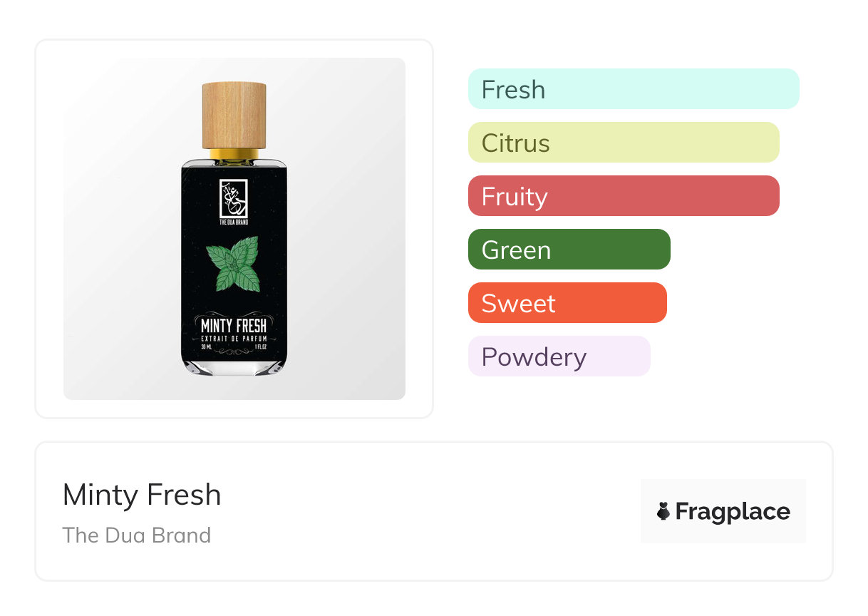Select the red Fruity accord bar
This screenshot has width=868, height=616.
coord(624,196)
